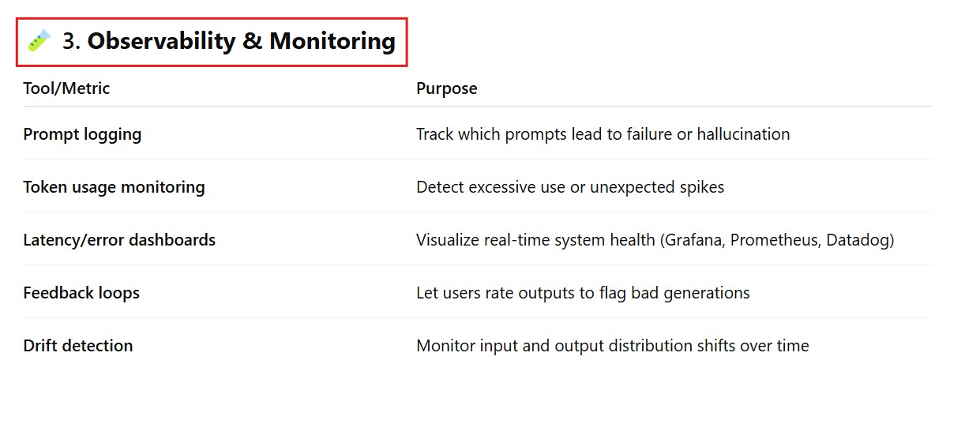Image resolution: width=980 pixels, height=424 pixels.
Task: Click the Latency/error dashboards label
Action: click(x=119, y=240)
